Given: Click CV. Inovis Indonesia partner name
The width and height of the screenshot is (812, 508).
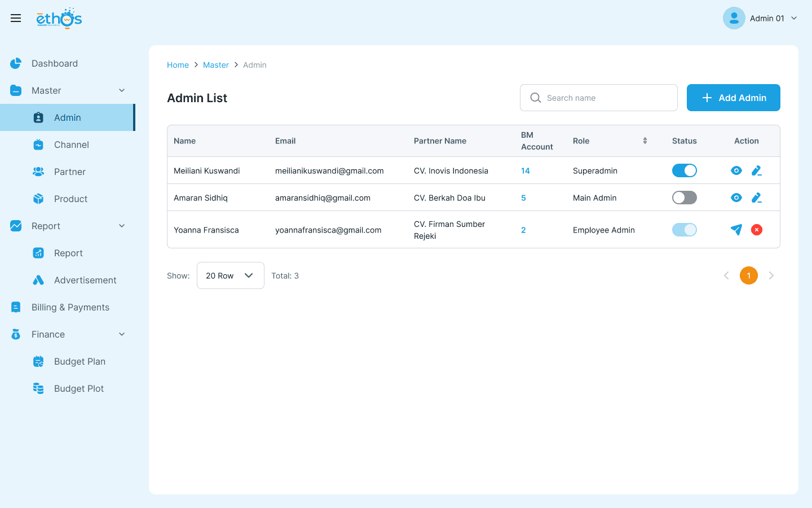Looking at the screenshot, I should coord(451,170).
